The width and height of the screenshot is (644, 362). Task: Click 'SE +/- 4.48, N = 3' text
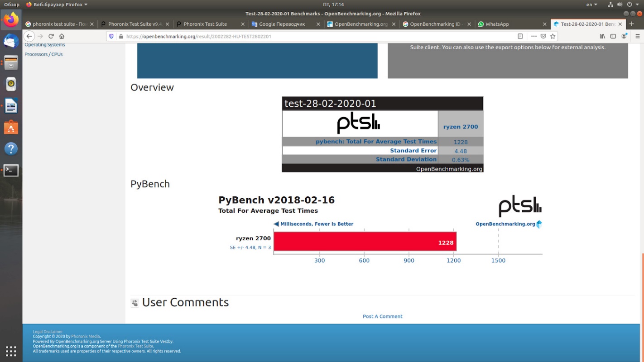(x=250, y=248)
